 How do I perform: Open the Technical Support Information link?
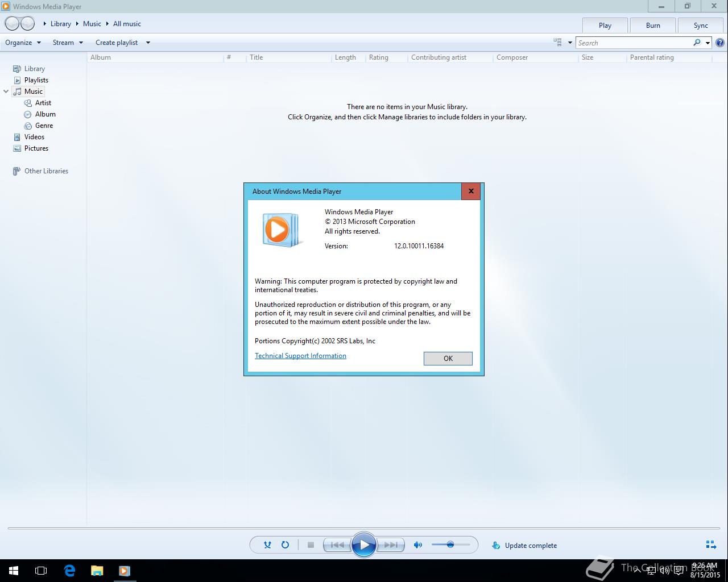tap(300, 356)
